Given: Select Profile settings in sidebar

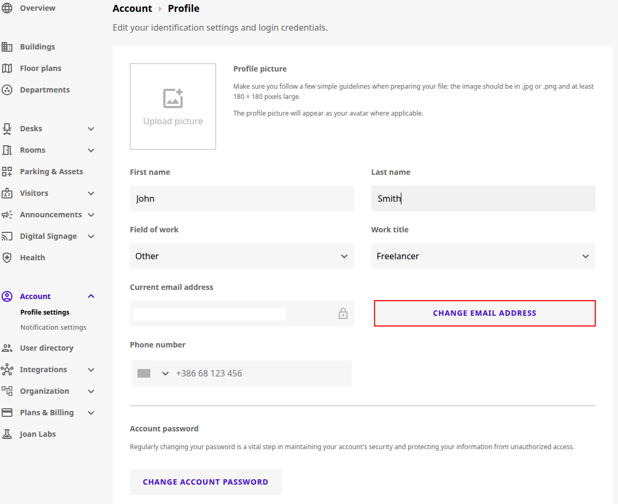Looking at the screenshot, I should [x=45, y=312].
